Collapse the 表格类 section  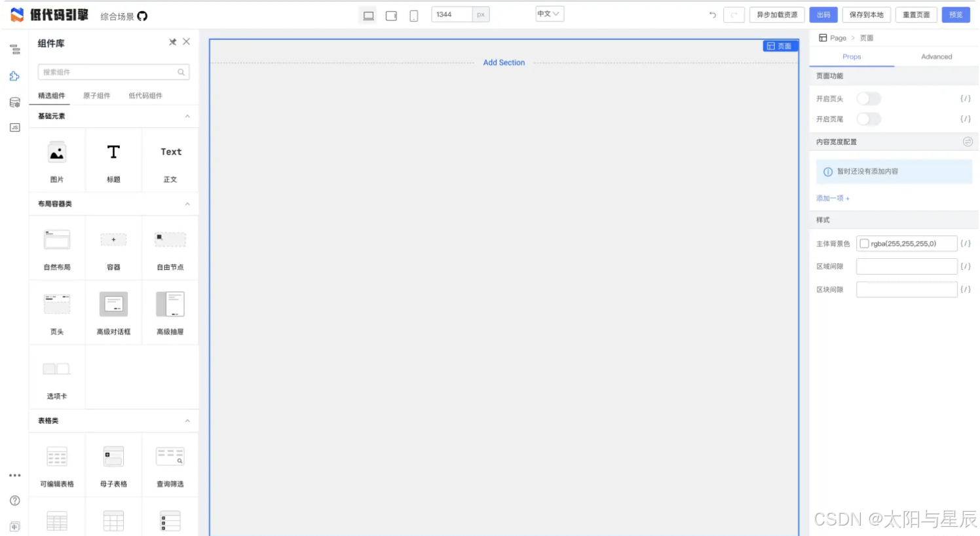tap(187, 421)
